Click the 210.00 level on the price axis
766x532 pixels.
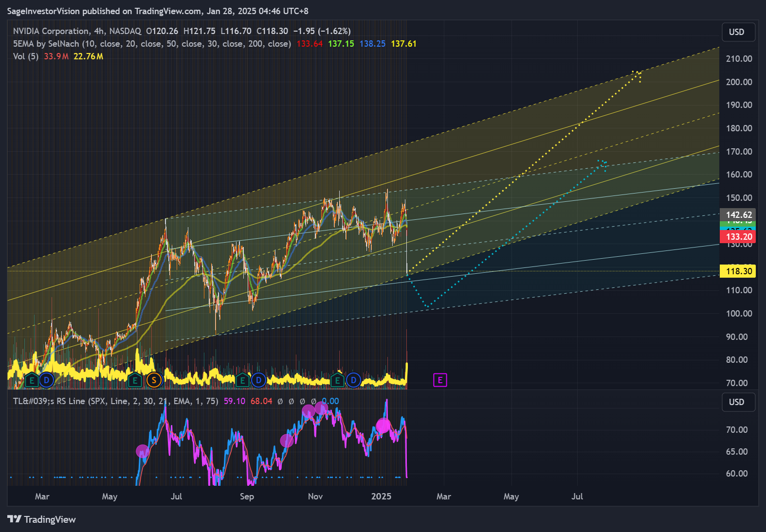[x=739, y=59]
